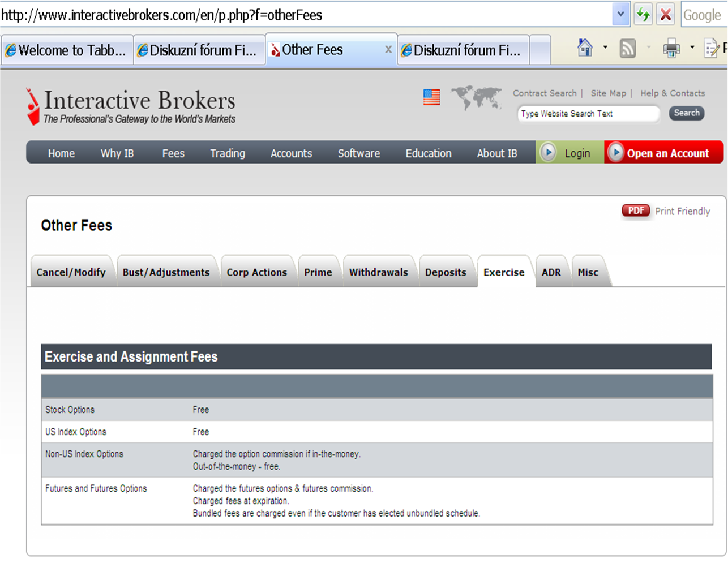The image size is (728, 563).
Task: Open the Contract Search link
Action: click(545, 93)
